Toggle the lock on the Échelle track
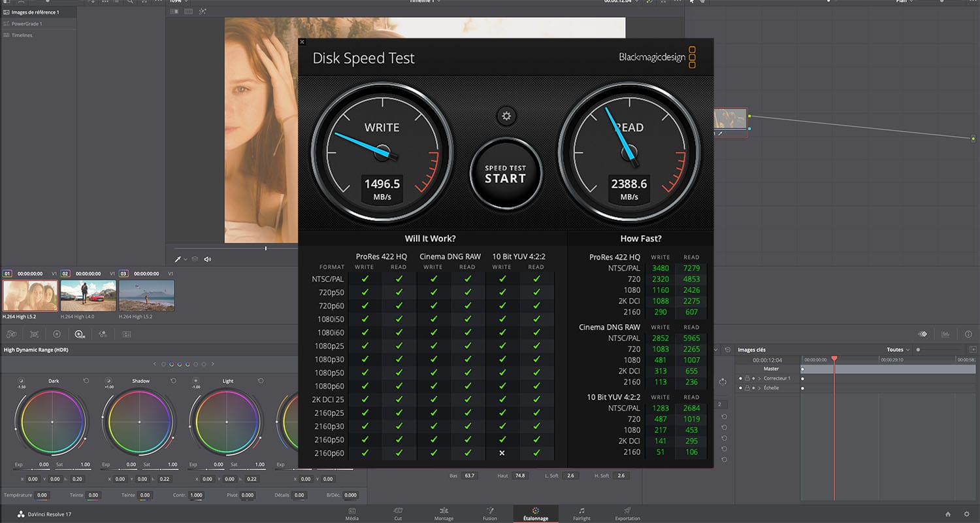Image resolution: width=980 pixels, height=523 pixels. point(747,387)
